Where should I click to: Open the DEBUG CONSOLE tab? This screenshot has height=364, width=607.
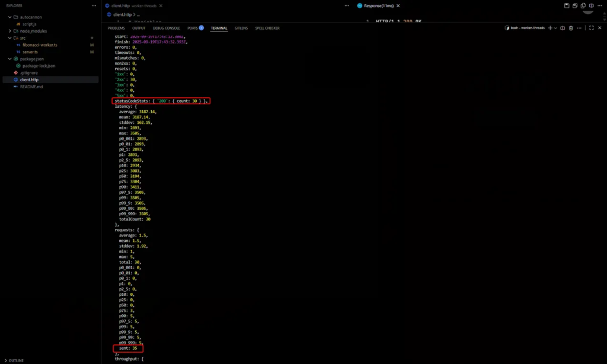pos(166,28)
